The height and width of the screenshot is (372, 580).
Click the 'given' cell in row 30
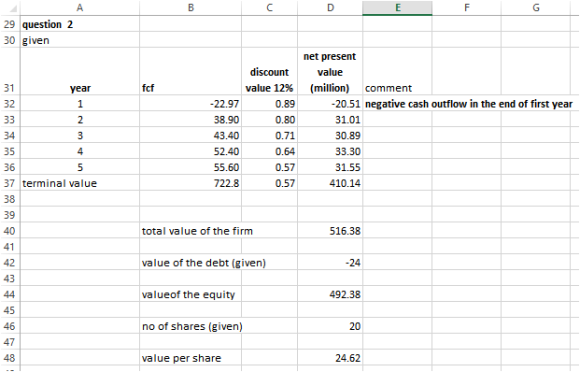[80, 40]
